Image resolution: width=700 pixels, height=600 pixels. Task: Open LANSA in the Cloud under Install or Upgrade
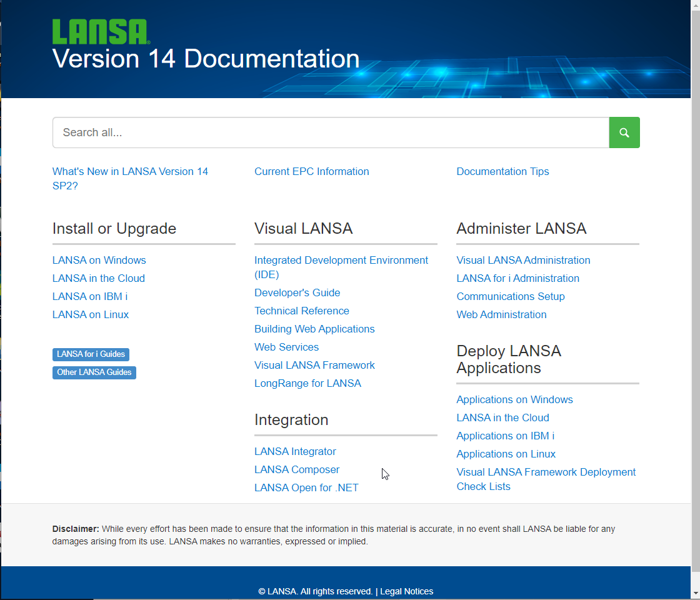tap(99, 278)
